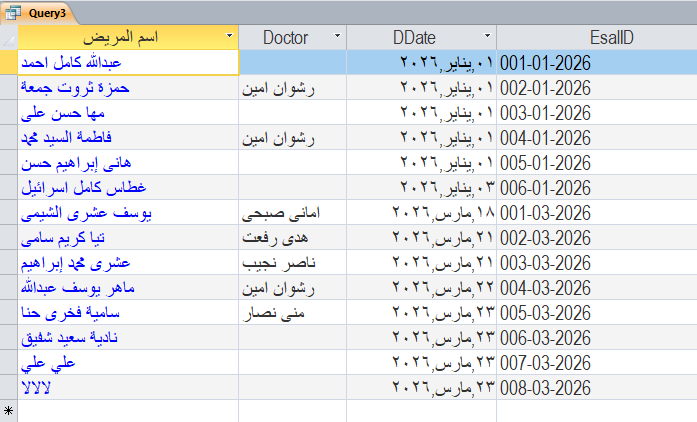
Task: Expand the Doctor column filter arrow
Action: tap(337, 37)
